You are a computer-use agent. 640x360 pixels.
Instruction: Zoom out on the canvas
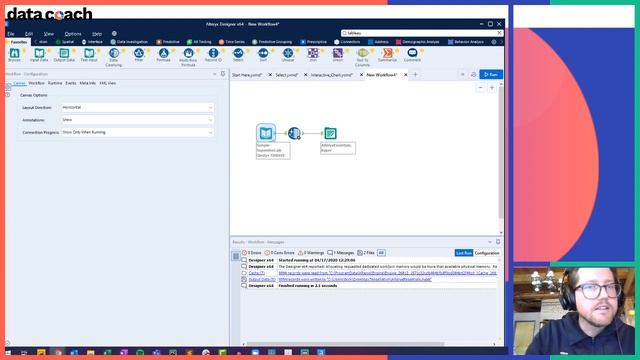pos(480,88)
